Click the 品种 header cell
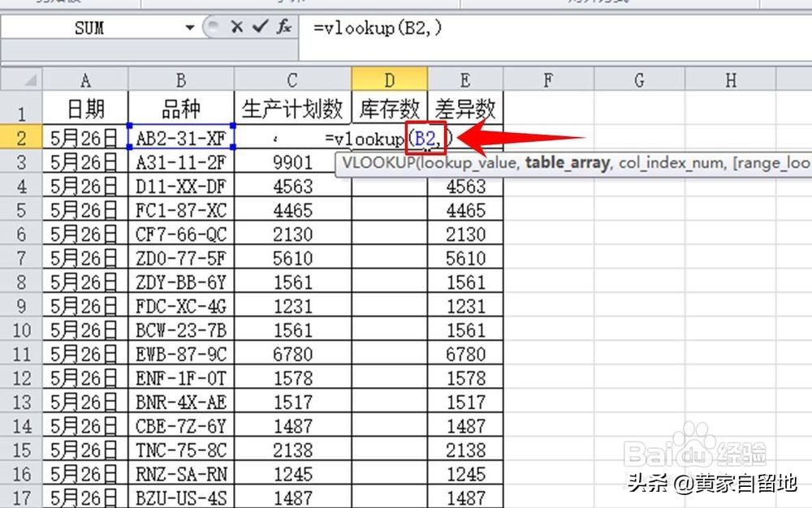Screen dimensions: 812x508 click(x=181, y=109)
